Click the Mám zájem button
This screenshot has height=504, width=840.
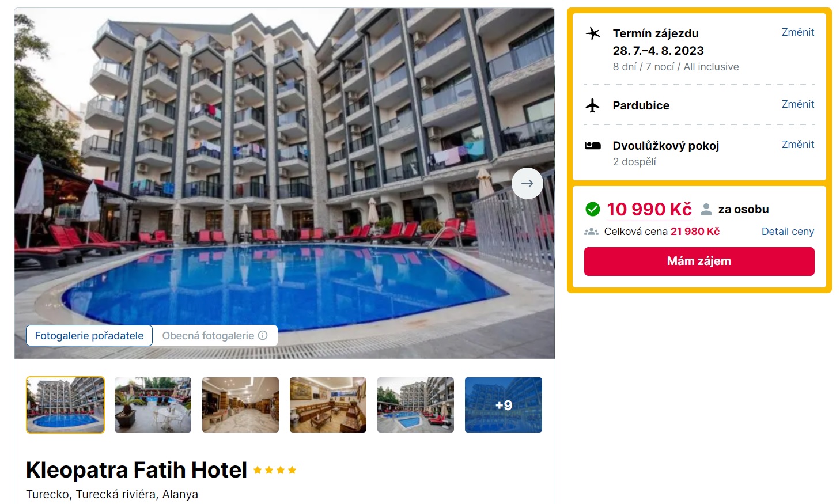(699, 262)
